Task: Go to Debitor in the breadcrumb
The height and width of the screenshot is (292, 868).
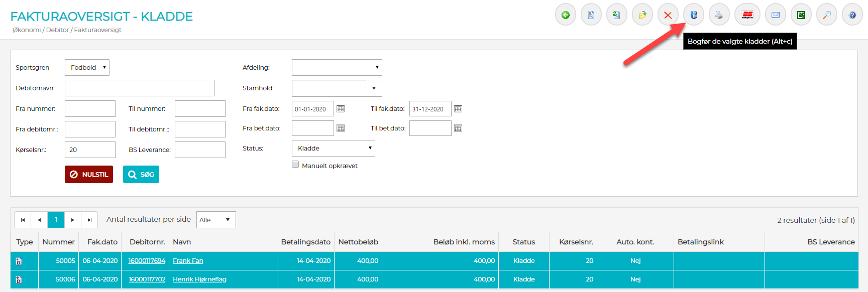Action: 57,30
